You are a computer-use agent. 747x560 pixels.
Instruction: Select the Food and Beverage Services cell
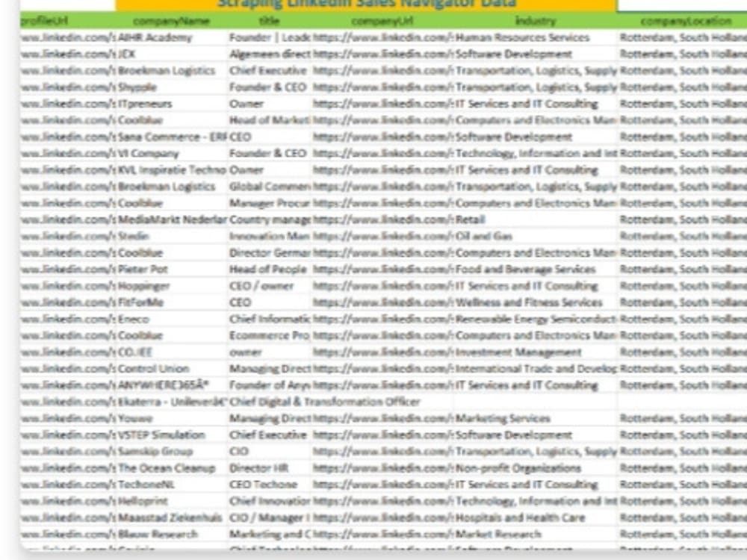click(536, 270)
